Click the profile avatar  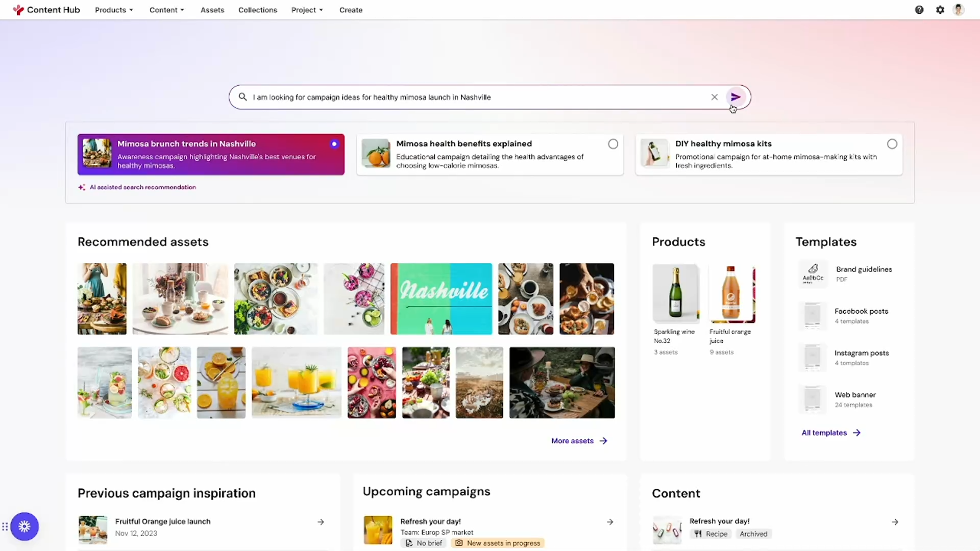(x=959, y=10)
